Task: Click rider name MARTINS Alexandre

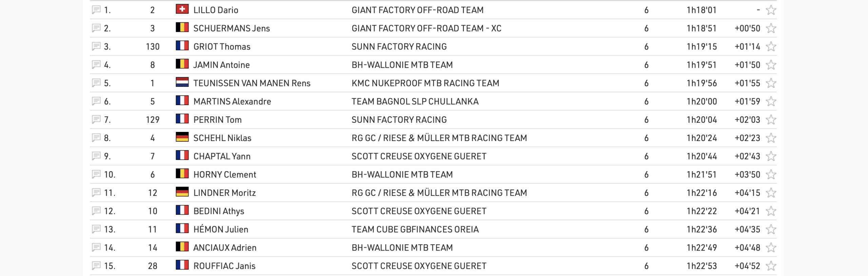Action: (x=232, y=101)
